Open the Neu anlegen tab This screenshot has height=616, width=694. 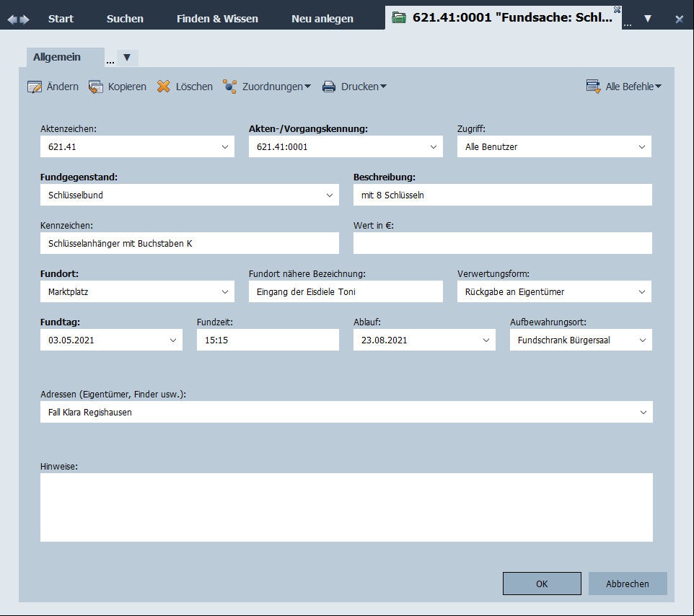322,19
